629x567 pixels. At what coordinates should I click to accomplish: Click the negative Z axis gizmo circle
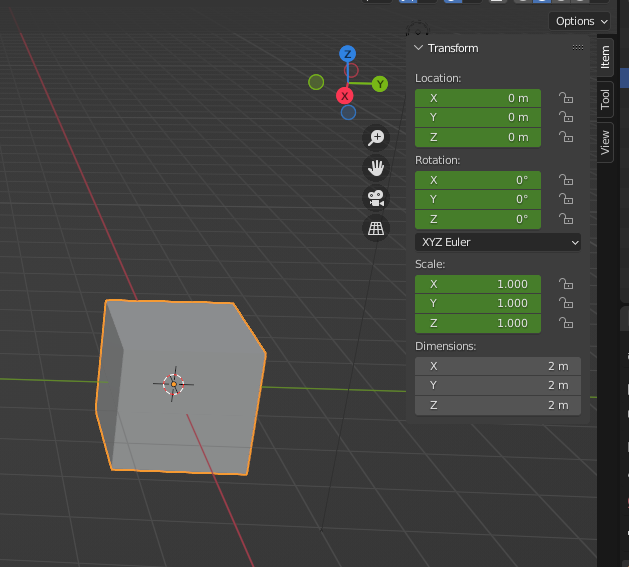pos(348,113)
